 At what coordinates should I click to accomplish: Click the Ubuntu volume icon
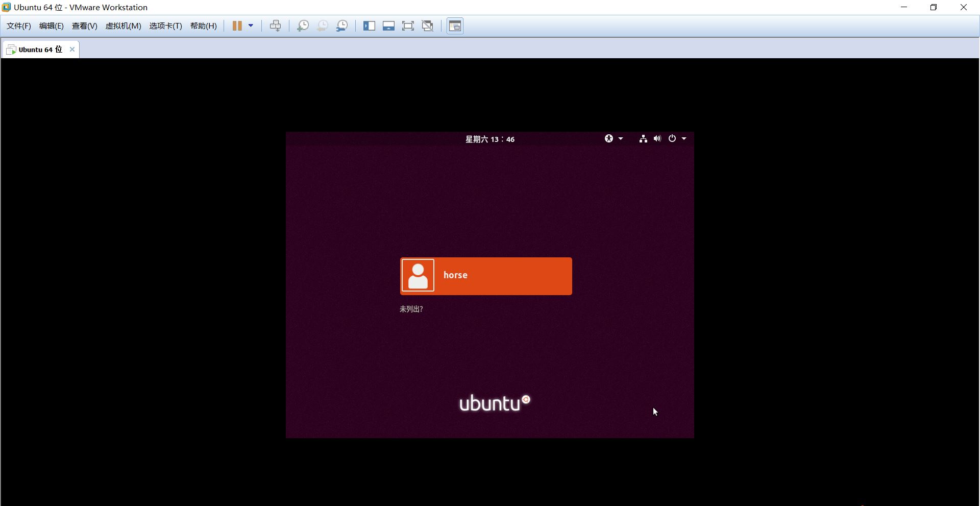pos(657,138)
